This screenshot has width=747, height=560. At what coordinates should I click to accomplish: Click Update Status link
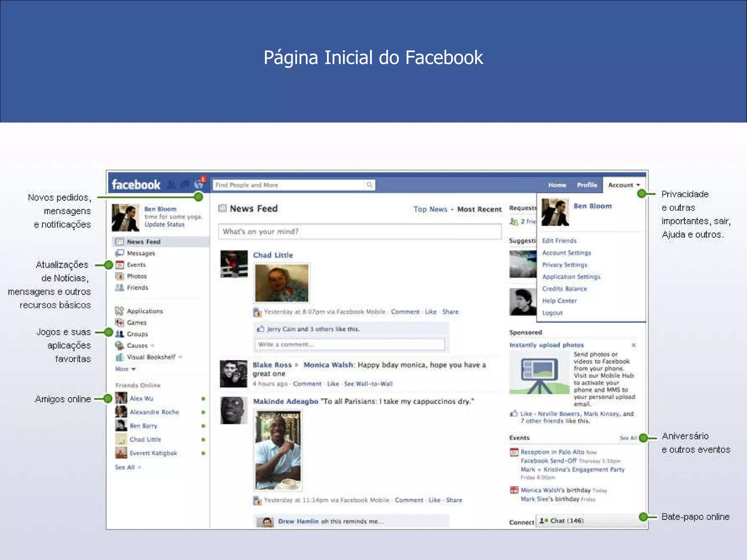click(x=164, y=225)
